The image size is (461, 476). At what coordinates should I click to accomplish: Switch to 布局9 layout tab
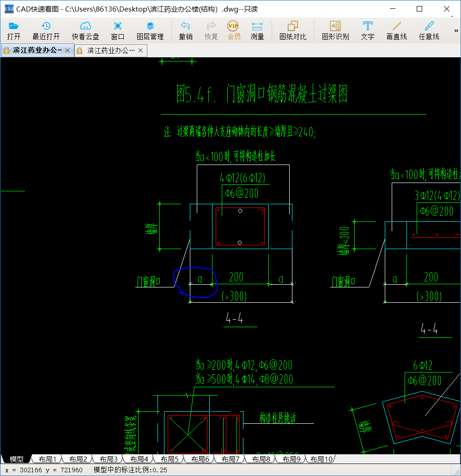tap(291, 459)
